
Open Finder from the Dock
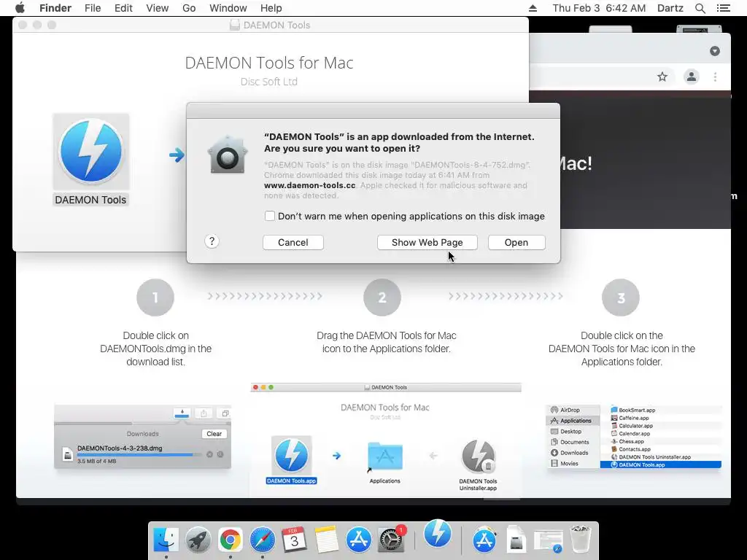pyautogui.click(x=166, y=540)
